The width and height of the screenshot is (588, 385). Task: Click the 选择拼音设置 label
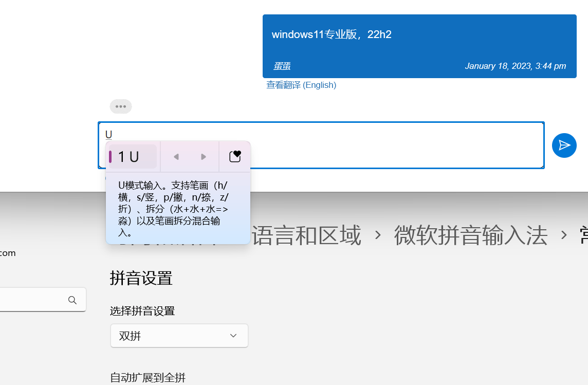coord(142,311)
